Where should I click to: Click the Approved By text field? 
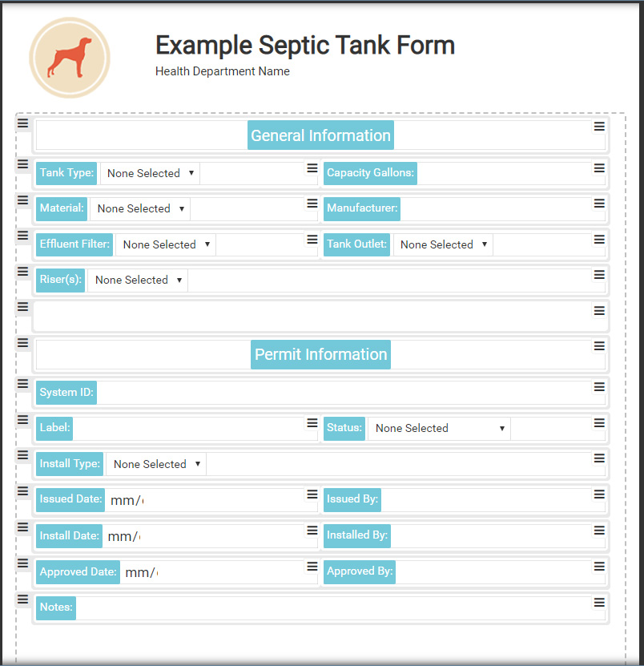pyautogui.click(x=500, y=571)
